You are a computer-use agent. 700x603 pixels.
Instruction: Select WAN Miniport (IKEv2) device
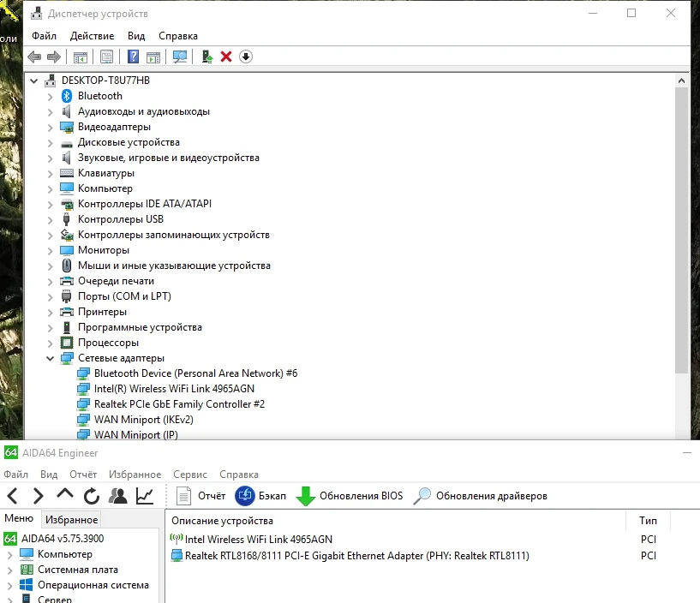143,420
